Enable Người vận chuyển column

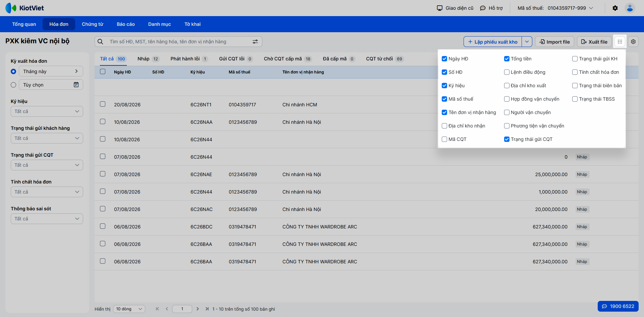pos(507,112)
